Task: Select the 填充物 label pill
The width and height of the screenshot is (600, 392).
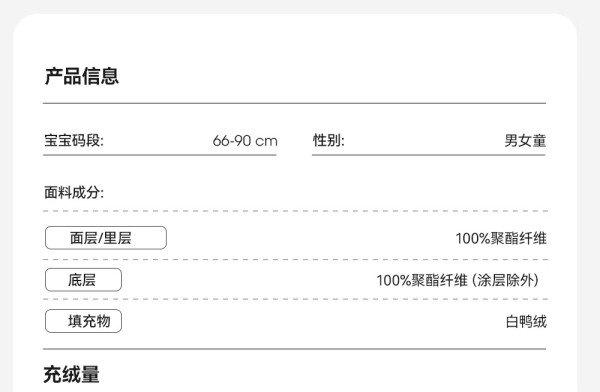Action: (83, 321)
